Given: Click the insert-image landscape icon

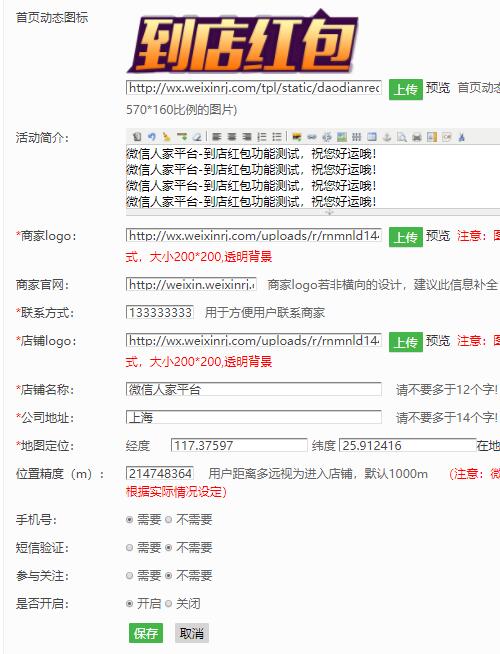Looking at the screenshot, I should click(x=342, y=136).
